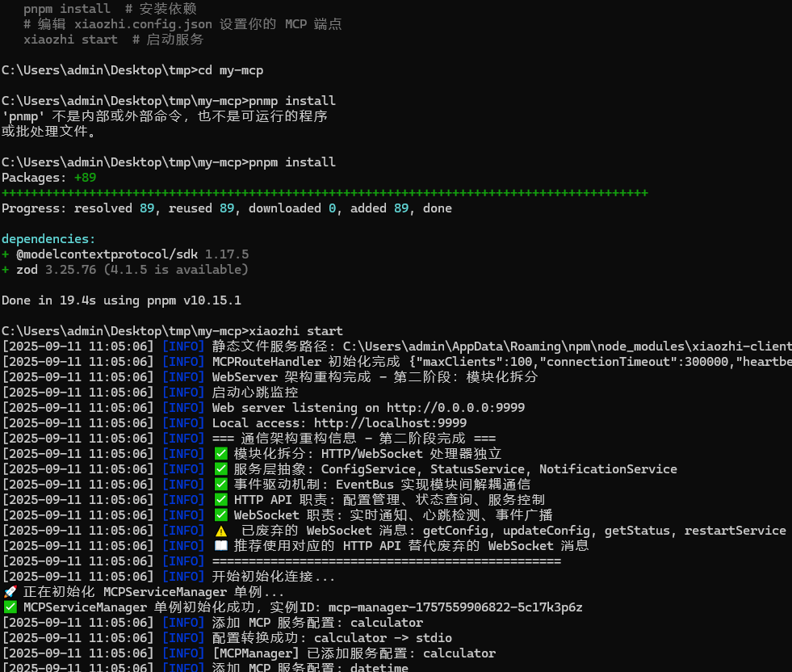Click 'Done in 19.4s using pnpm v10.15.1'
This screenshot has height=672, width=792.
121,300
